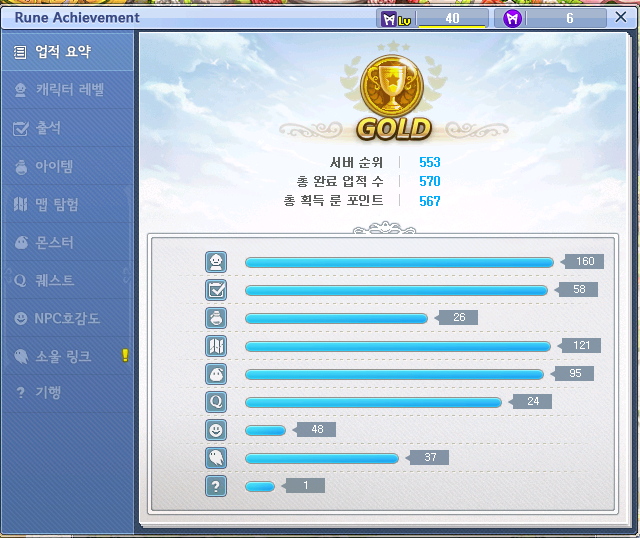
Task: Open the 소울 링크 category
Action: click(x=67, y=356)
